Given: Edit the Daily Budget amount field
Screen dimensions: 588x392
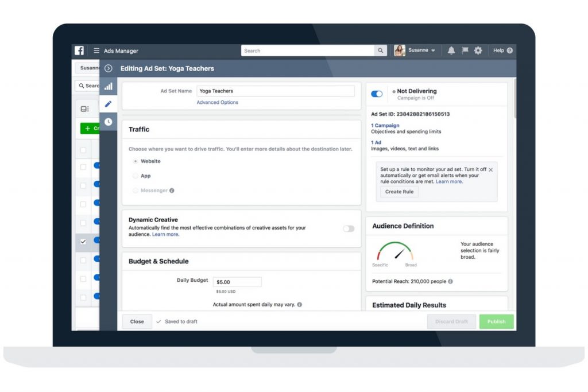Looking at the screenshot, I should (x=237, y=281).
